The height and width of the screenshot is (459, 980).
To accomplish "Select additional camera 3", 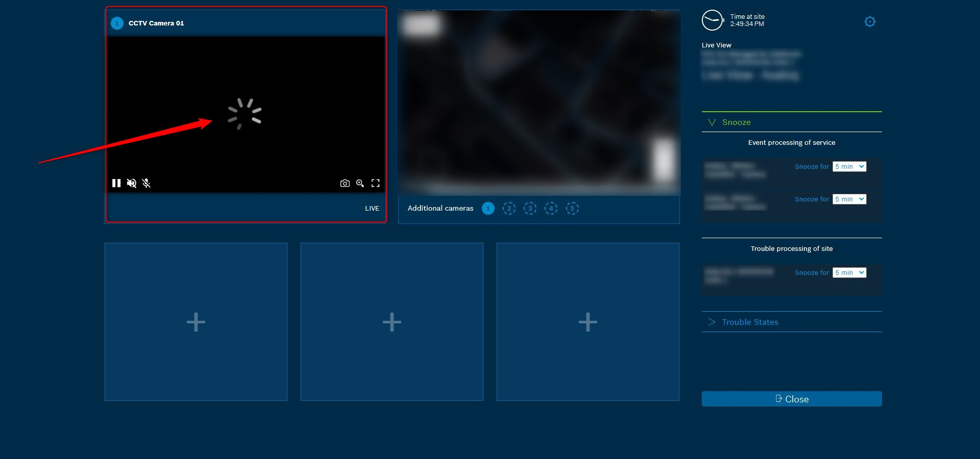I will pos(530,208).
